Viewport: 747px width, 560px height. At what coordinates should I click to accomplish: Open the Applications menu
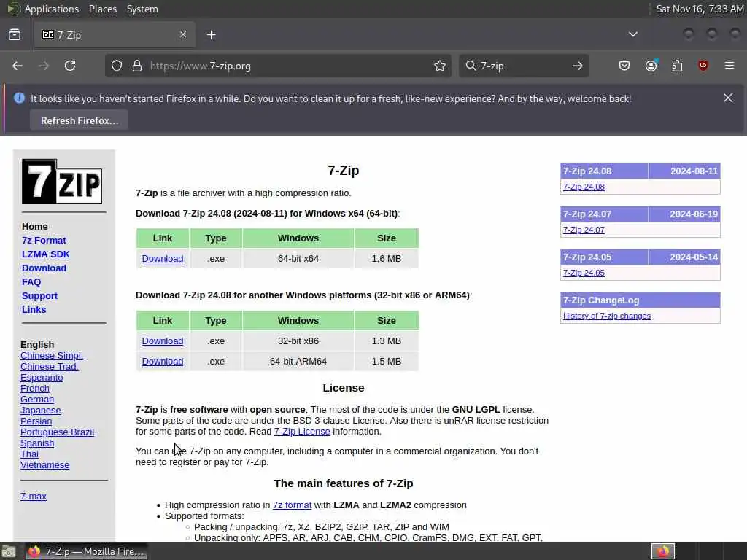(52, 9)
